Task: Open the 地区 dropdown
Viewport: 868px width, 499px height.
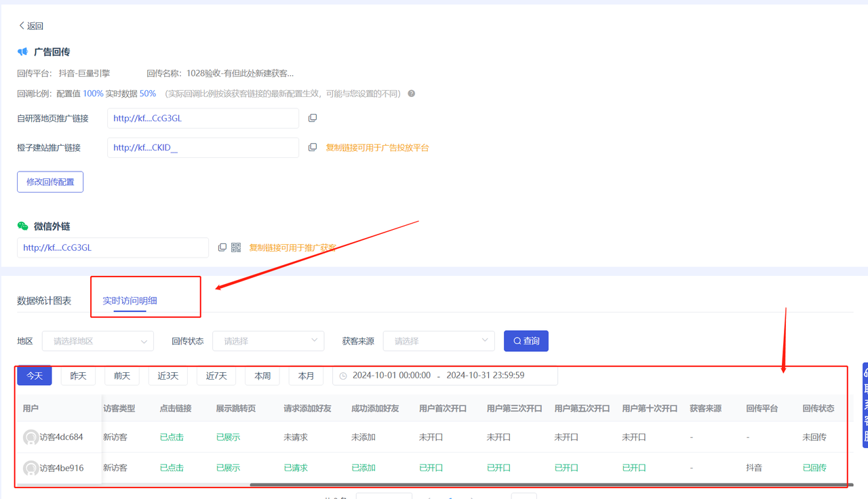Action: point(98,341)
